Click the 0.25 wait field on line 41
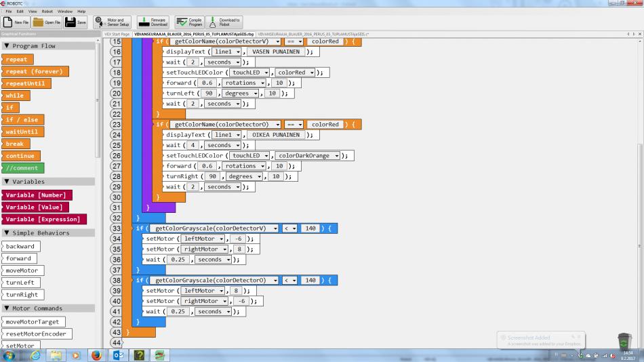644x362 pixels. [178, 311]
